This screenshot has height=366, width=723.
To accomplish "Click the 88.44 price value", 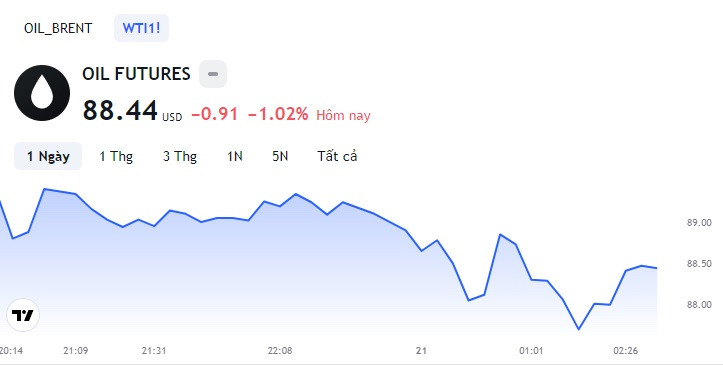I will point(120,111).
